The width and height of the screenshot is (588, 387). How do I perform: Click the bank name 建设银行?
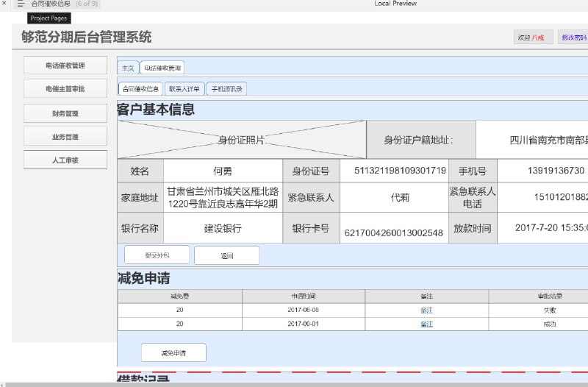(223, 228)
